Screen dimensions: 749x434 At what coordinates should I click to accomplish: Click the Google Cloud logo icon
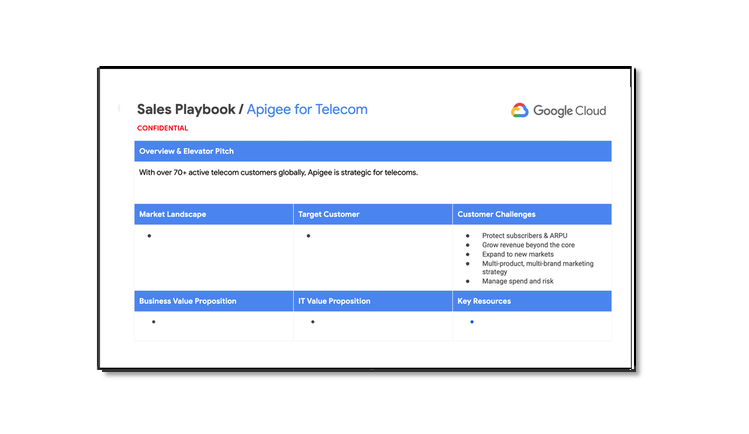click(x=519, y=110)
